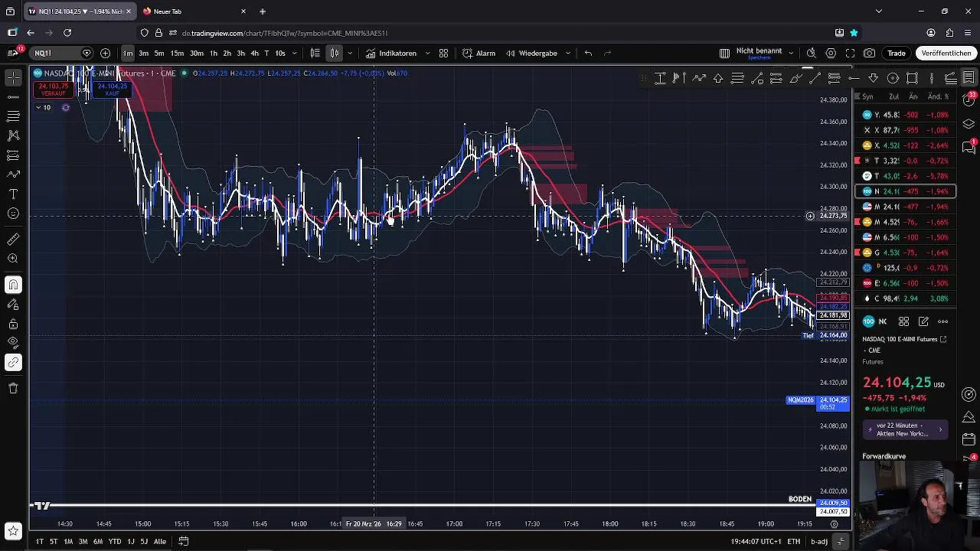Image resolution: width=980 pixels, height=551 pixels.
Task: Enter fullscreen mode
Action: [x=850, y=53]
